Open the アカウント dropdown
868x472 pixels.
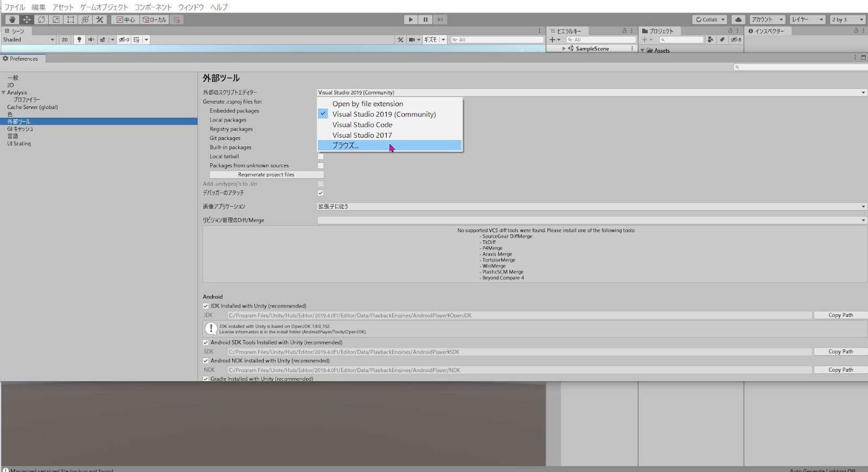(x=767, y=20)
